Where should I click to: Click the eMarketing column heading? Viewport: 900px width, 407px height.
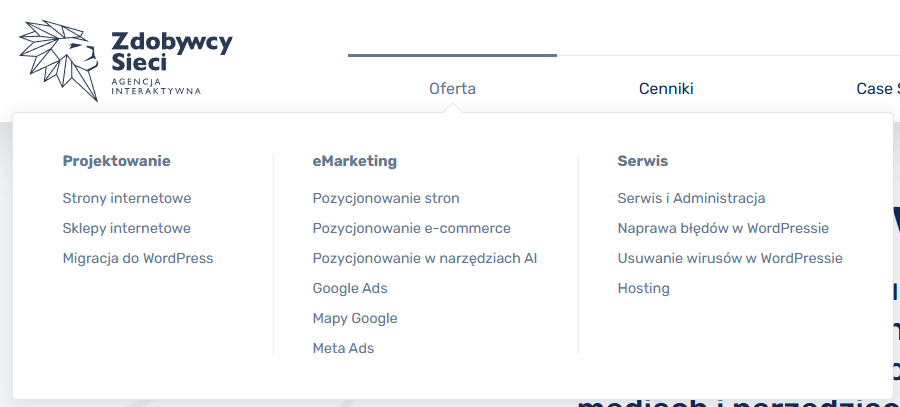tap(355, 161)
